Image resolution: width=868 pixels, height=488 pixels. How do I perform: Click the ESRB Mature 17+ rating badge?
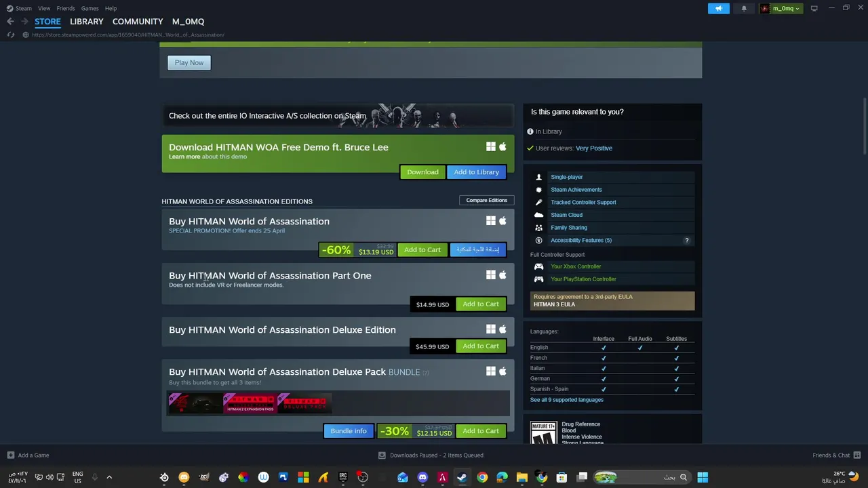click(543, 432)
